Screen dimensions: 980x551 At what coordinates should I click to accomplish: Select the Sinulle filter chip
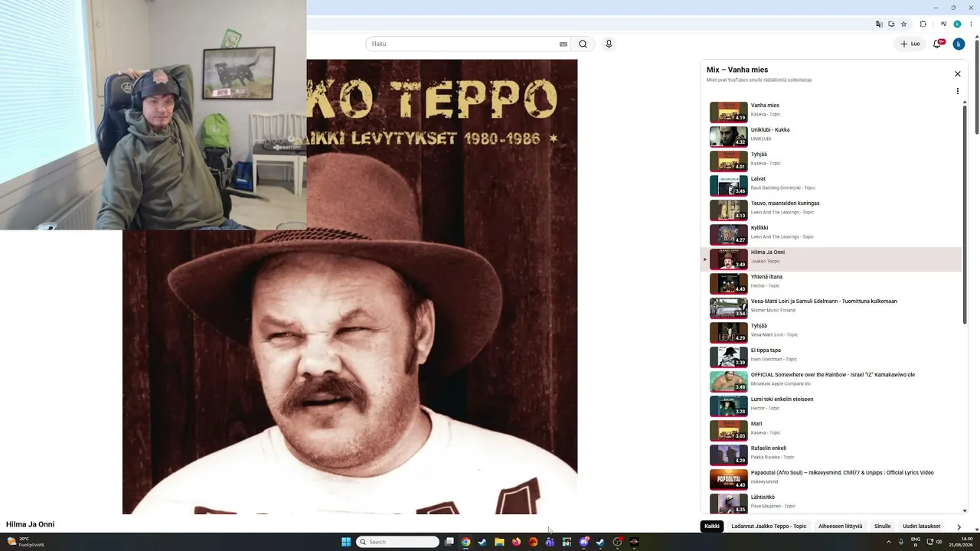pyautogui.click(x=882, y=527)
